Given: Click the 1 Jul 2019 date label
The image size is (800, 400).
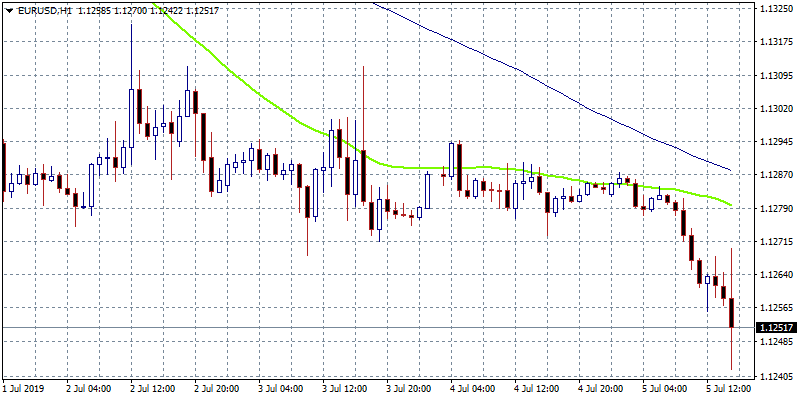Looking at the screenshot, I should coord(25,389).
